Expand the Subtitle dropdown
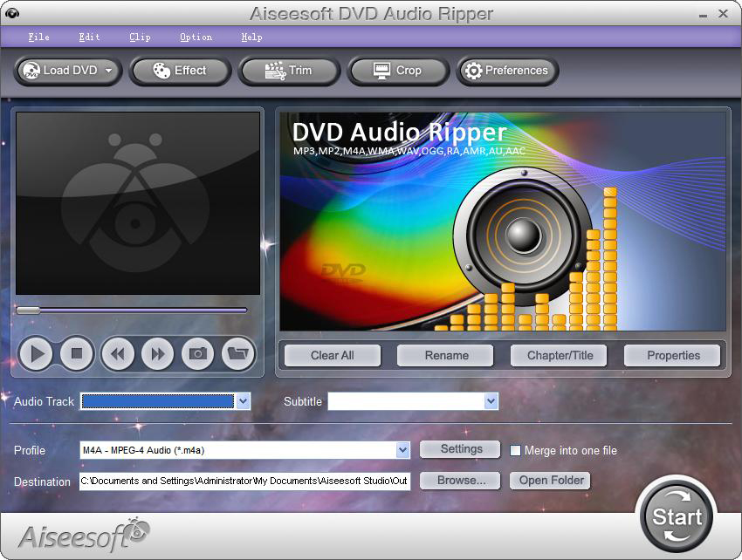The width and height of the screenshot is (742, 560). tap(491, 401)
